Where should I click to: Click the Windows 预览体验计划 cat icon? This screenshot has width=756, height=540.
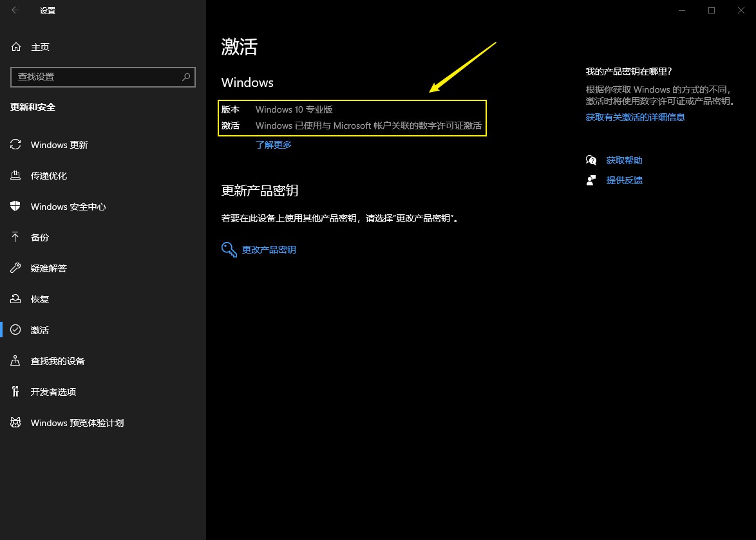15,422
